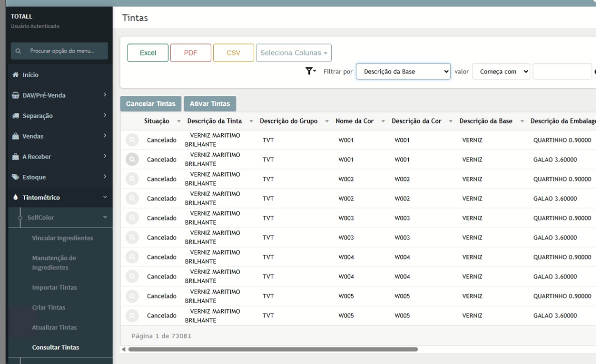Image resolution: width=596 pixels, height=364 pixels.
Task: Open the funnel filter icon menu
Action: tap(311, 71)
